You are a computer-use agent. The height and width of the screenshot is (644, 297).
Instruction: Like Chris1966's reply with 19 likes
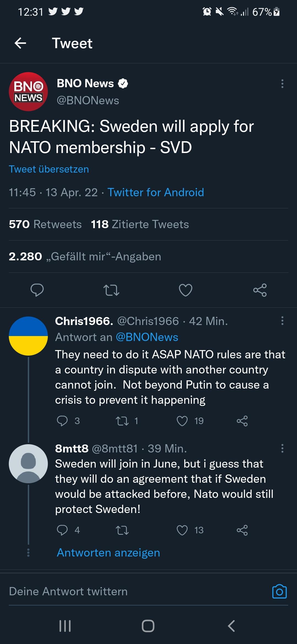click(182, 421)
